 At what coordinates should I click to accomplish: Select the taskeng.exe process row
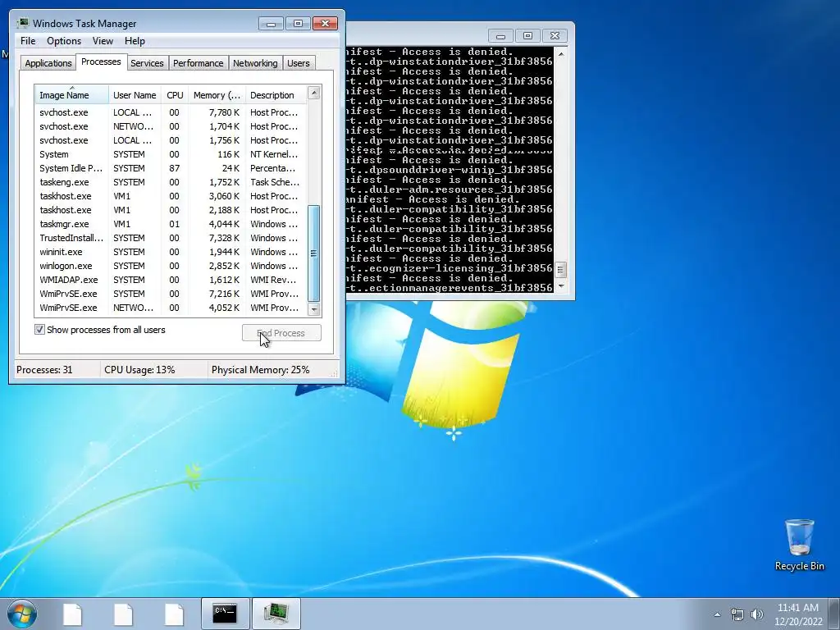pyautogui.click(x=171, y=182)
